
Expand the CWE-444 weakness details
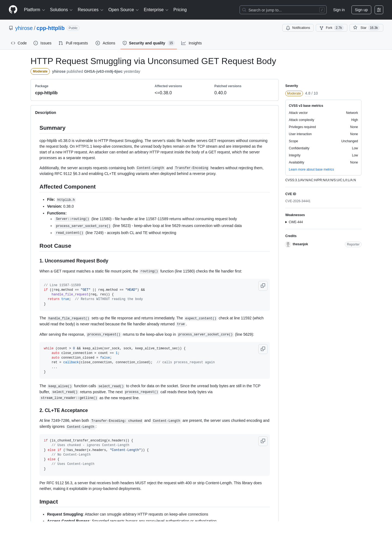294,222
